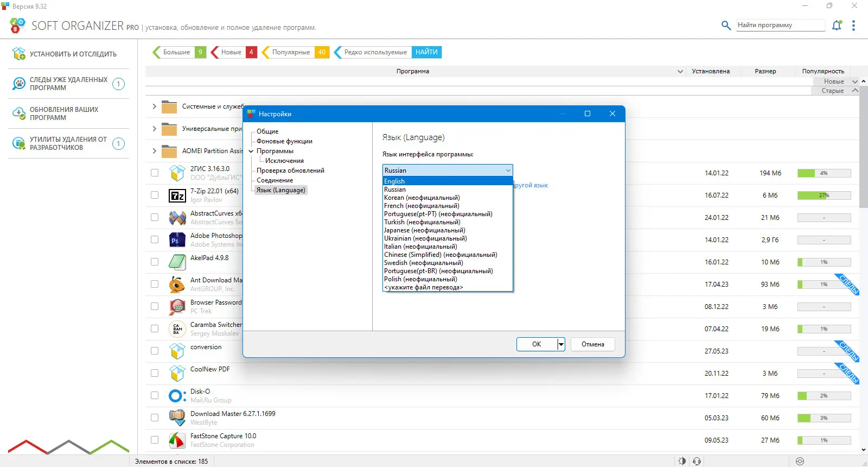Select the Caramba Switcher program icon

[177, 329]
